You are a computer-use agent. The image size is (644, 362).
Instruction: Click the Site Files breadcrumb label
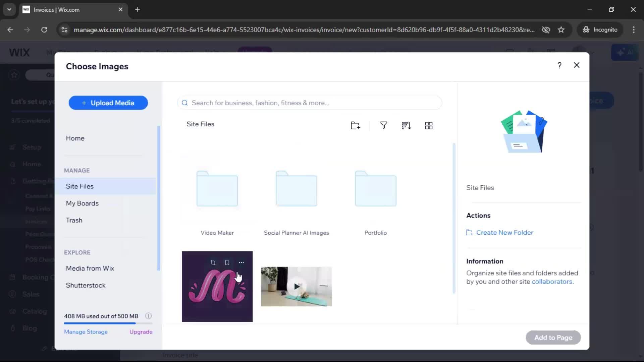(x=200, y=124)
